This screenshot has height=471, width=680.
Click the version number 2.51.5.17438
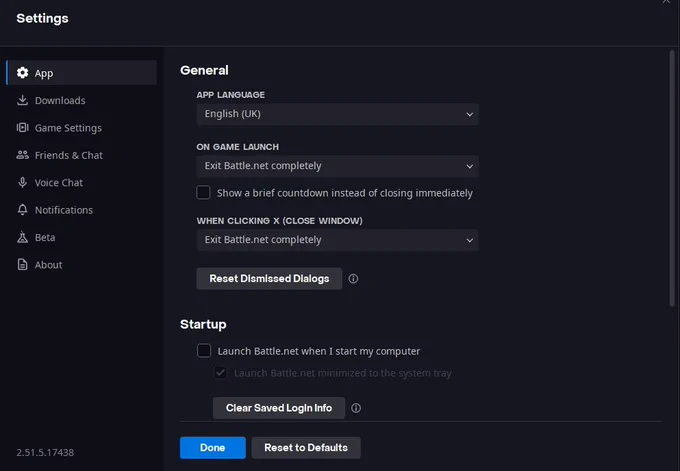click(45, 452)
